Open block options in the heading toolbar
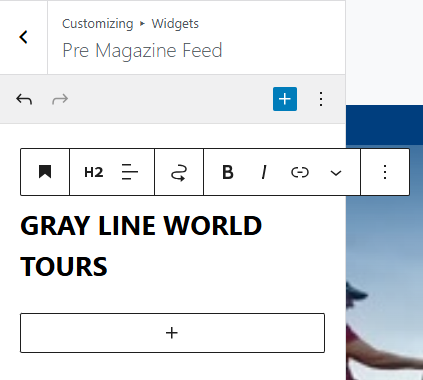The width and height of the screenshot is (423, 380). [x=385, y=172]
